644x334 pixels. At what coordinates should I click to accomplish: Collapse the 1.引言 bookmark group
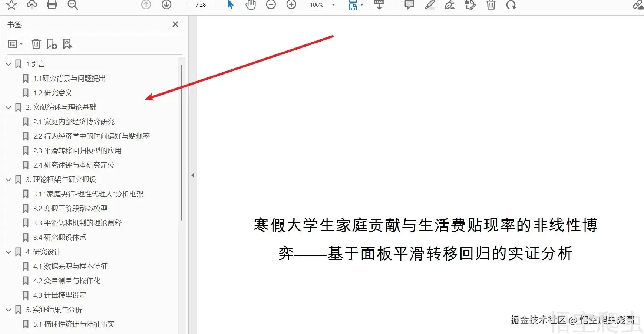9,64
